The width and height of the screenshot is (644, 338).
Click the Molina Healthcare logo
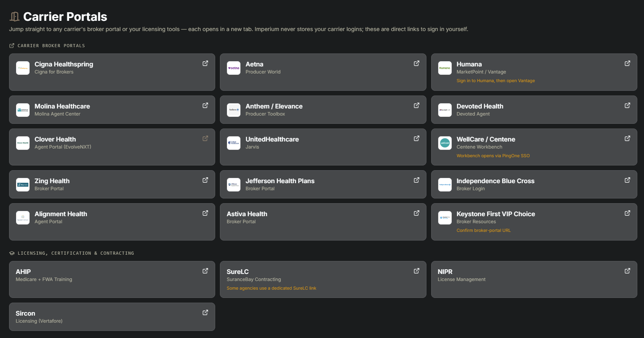pyautogui.click(x=23, y=110)
